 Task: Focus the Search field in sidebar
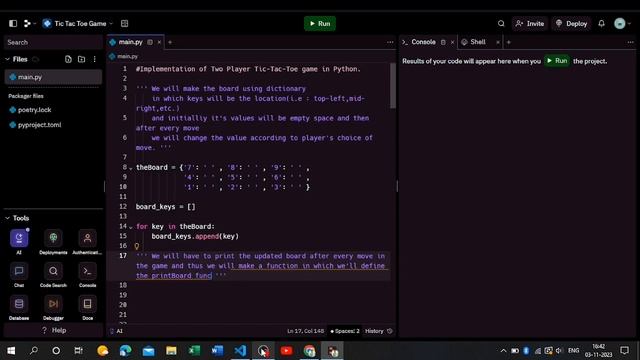click(53, 42)
